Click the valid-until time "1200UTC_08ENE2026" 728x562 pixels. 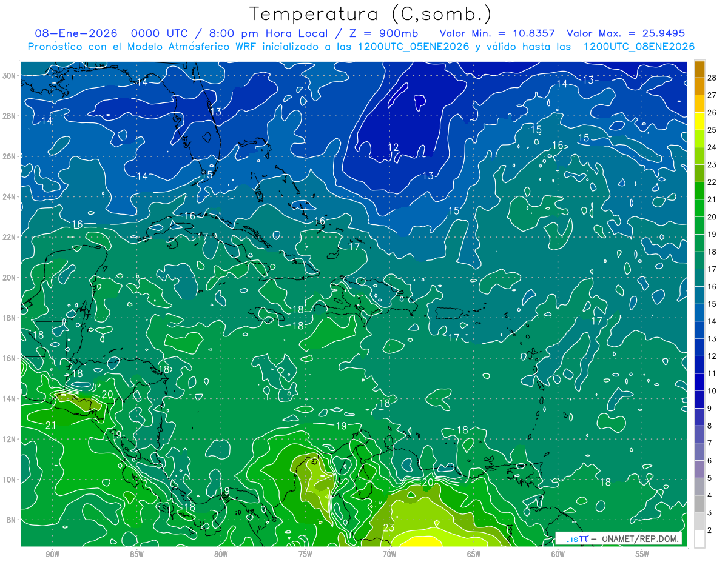[639, 47]
